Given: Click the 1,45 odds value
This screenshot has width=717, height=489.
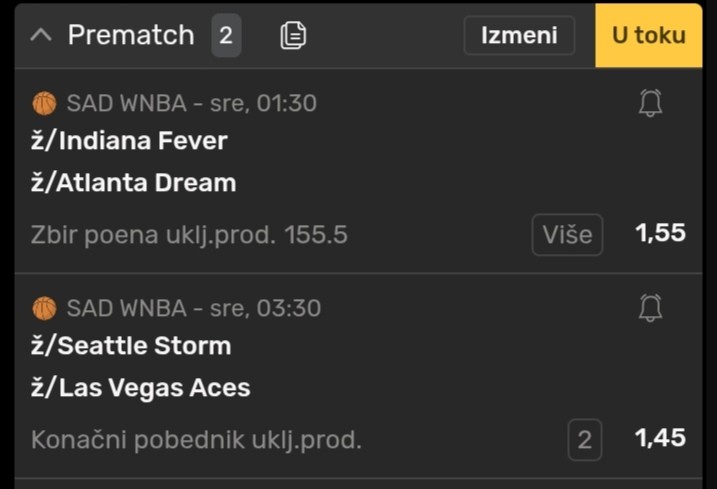Looking at the screenshot, I should [x=660, y=438].
